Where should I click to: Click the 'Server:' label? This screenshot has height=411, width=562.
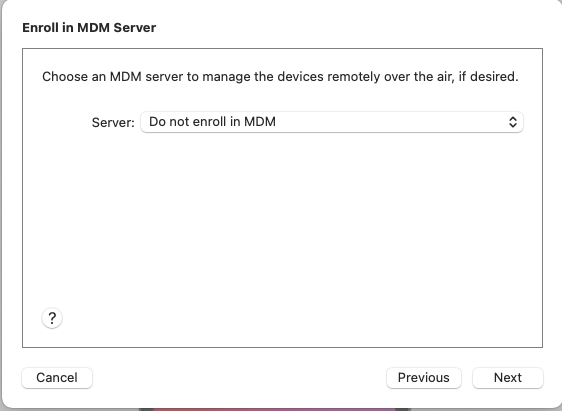pos(113,123)
